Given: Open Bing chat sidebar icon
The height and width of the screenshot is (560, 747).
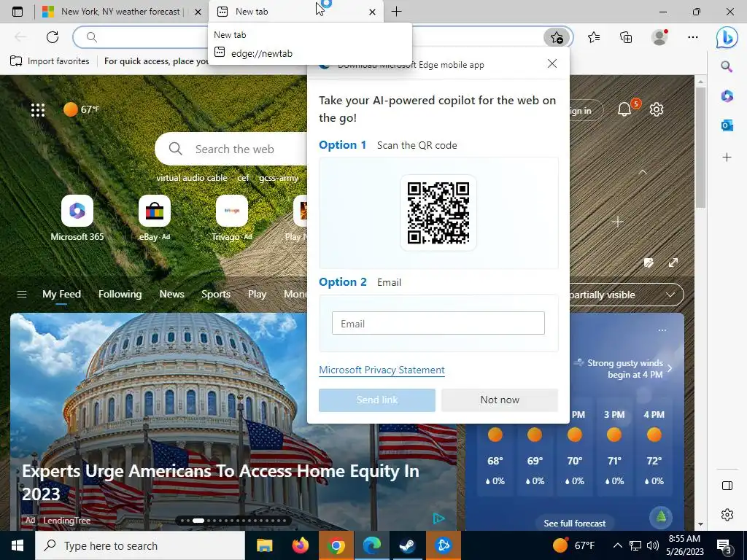Looking at the screenshot, I should (727, 37).
